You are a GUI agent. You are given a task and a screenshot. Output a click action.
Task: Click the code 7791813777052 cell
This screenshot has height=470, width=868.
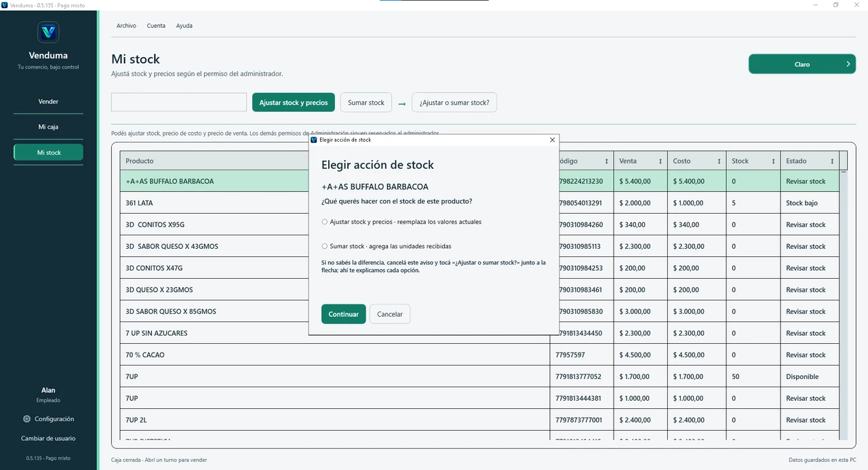[x=581, y=376]
